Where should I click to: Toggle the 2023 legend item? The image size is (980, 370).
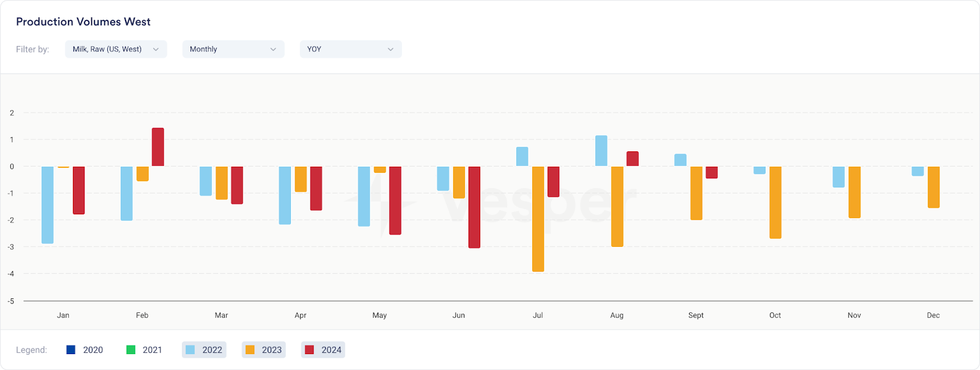(263, 350)
